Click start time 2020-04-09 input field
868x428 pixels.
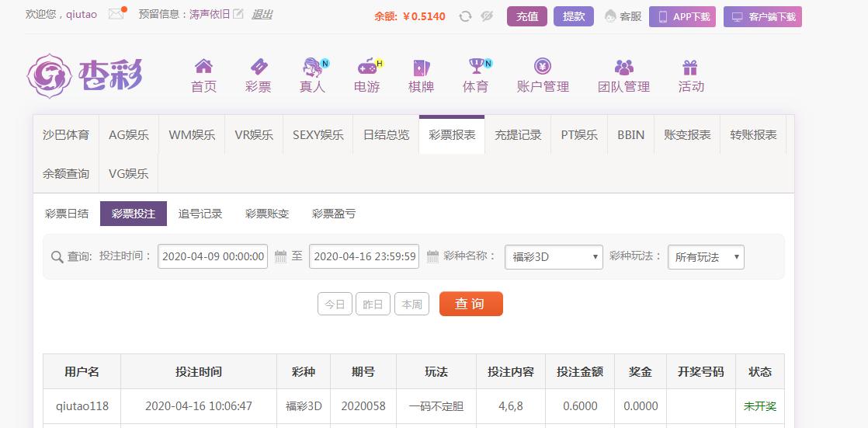(x=213, y=256)
